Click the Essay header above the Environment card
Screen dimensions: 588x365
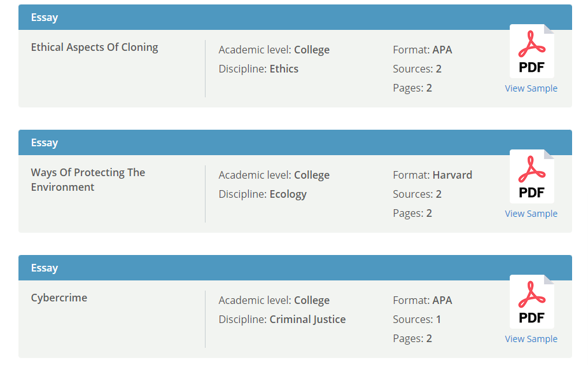[x=45, y=142]
